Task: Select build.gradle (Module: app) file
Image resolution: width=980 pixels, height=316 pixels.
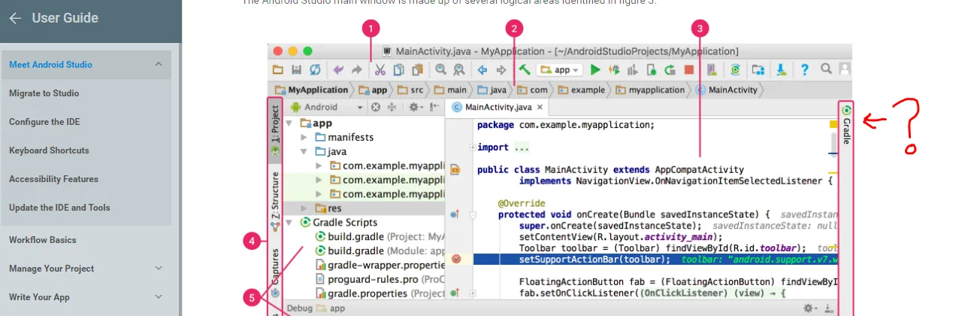Action: (x=380, y=251)
